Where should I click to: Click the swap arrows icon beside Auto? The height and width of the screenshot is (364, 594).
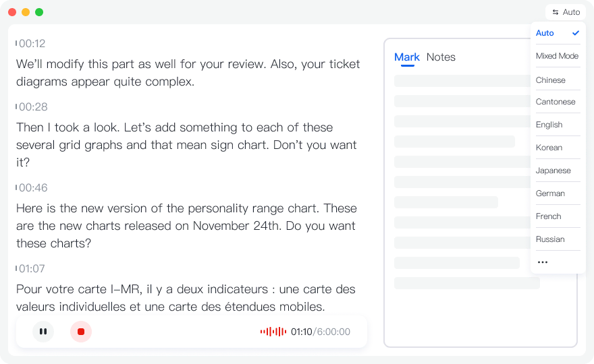[556, 12]
